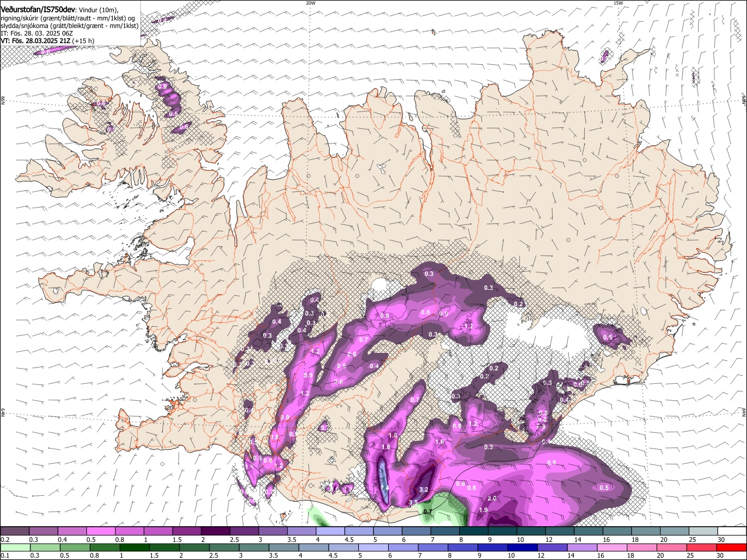The image size is (747, 560).
Task: Select the green 0.5 swatch in lower legend
Action: click(74, 547)
